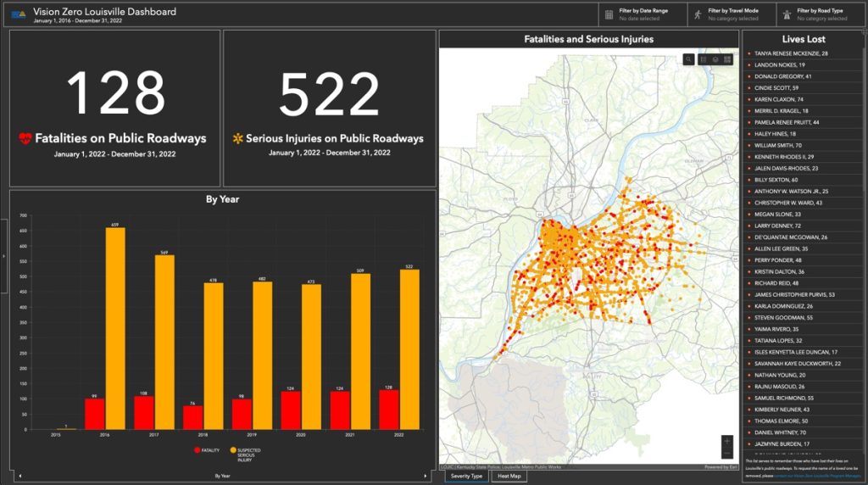Screen dimensions: 868x485
Task: Select the Severity Type tab
Action: coord(466,477)
